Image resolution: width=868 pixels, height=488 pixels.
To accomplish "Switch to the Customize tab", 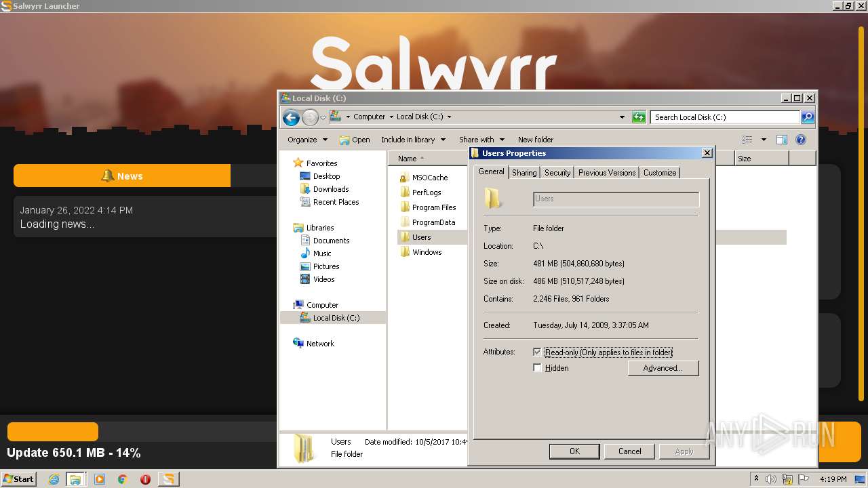I will pyautogui.click(x=660, y=173).
